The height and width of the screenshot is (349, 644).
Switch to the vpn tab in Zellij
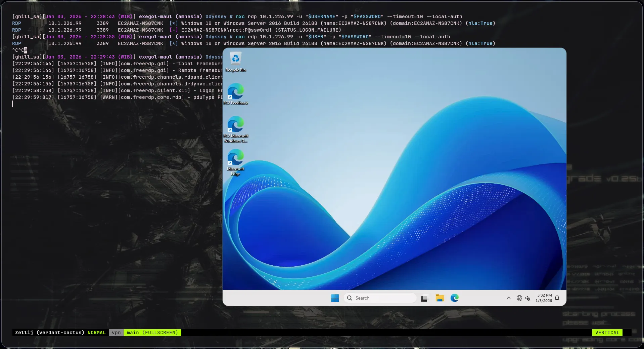(116, 333)
